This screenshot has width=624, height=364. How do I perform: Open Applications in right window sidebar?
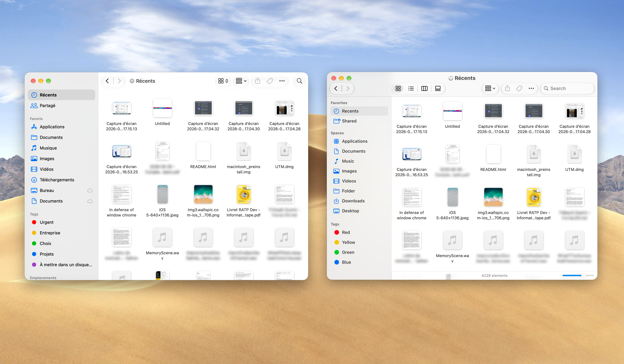[359, 141]
